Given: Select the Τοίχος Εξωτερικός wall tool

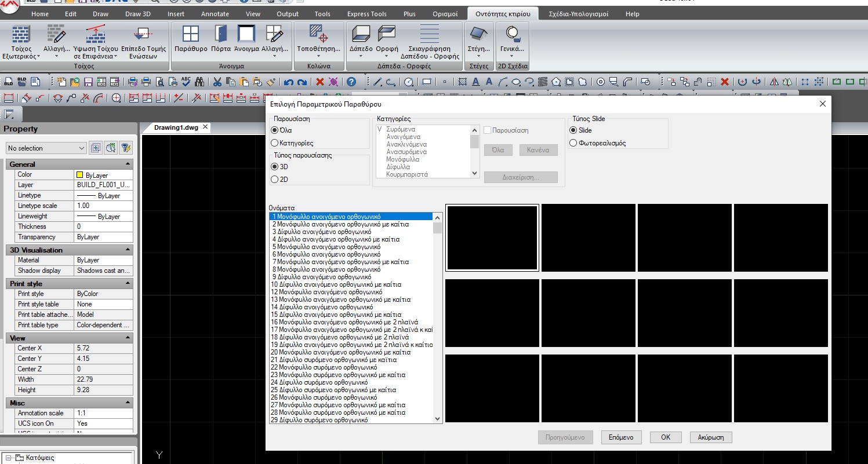Looking at the screenshot, I should click(21, 35).
